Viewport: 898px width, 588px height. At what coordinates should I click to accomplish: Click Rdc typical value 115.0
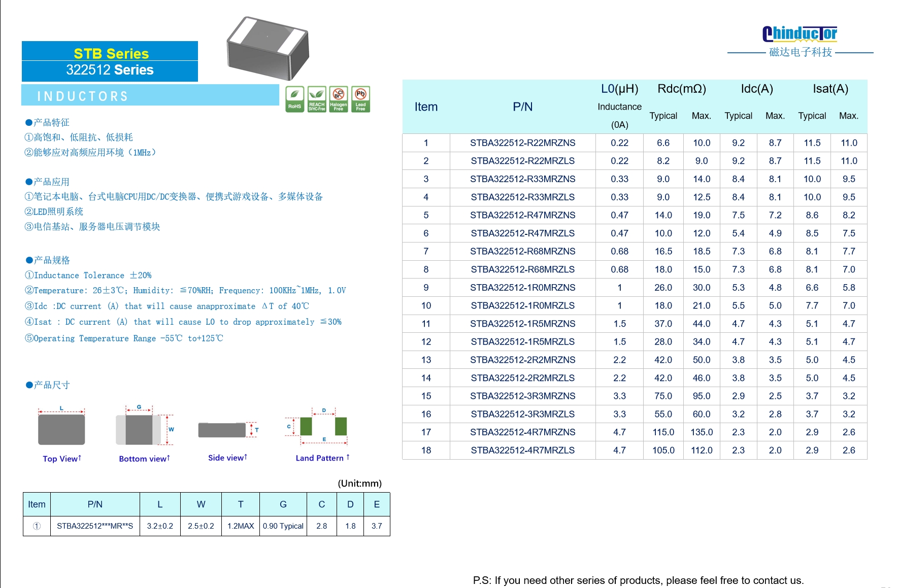tap(663, 432)
